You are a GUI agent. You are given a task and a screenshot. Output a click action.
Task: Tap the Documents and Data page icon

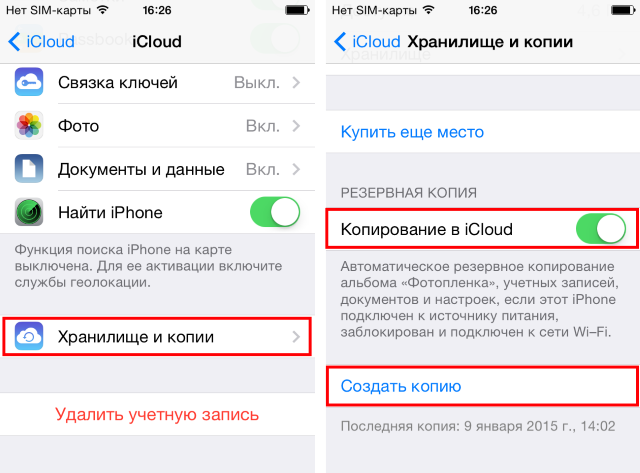coord(29,169)
